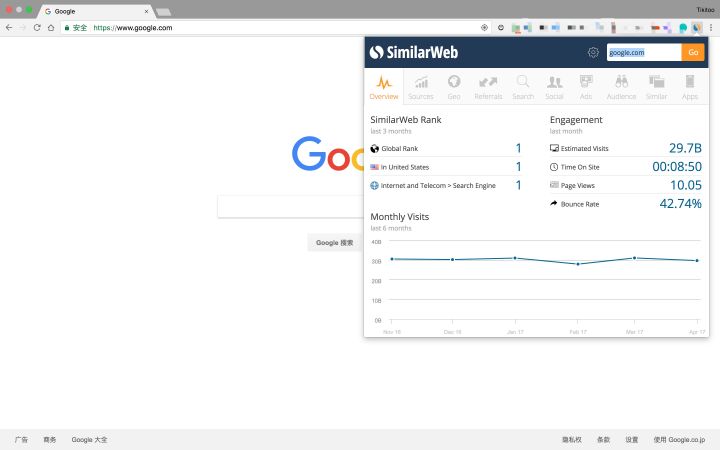The image size is (720, 450).
Task: Open a new browser tab
Action: coord(163,12)
